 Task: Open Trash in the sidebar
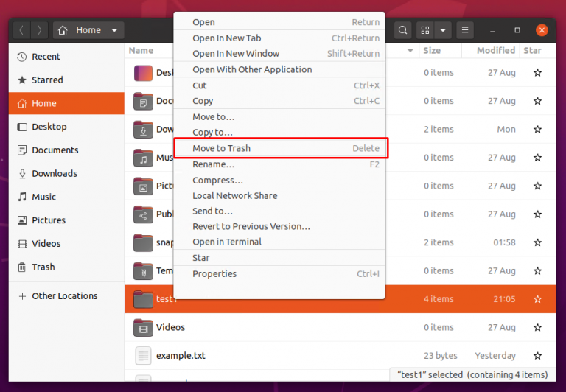click(x=66, y=267)
